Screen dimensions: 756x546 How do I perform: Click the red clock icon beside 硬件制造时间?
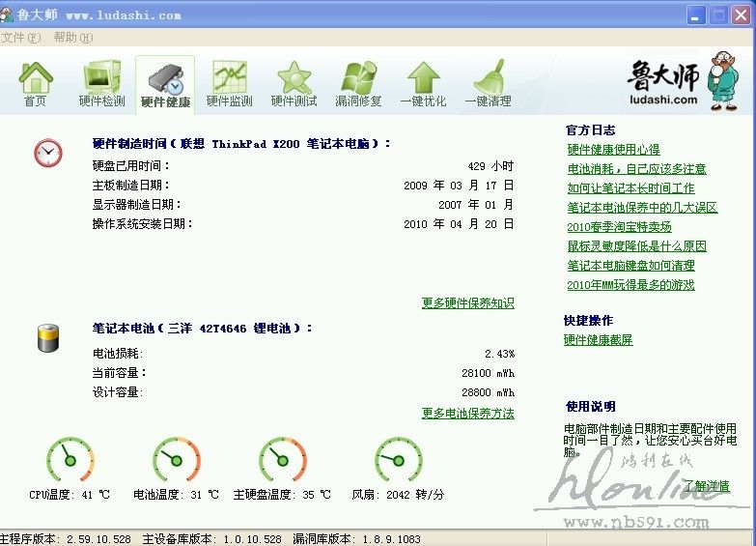[x=47, y=153]
